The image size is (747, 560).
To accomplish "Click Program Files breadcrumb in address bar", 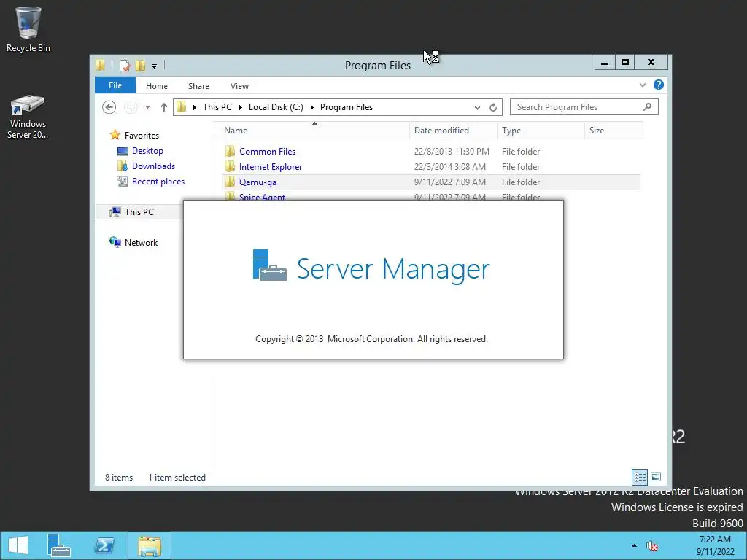I will 347,107.
